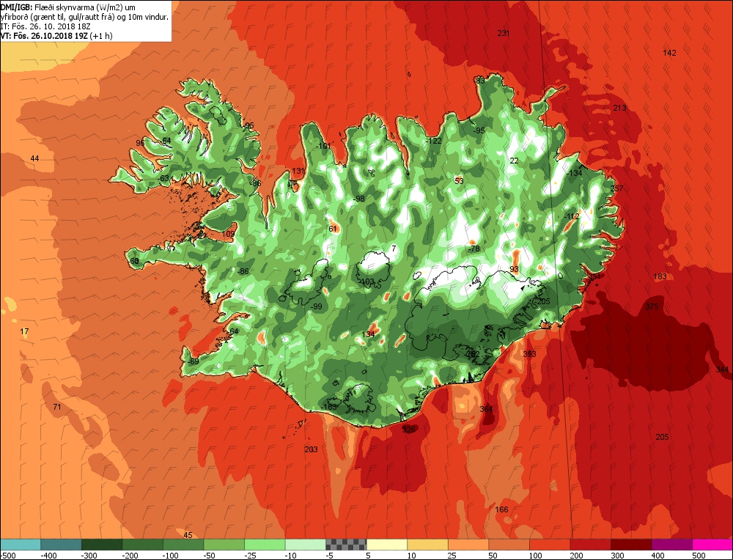
Task: Click the 'VT: Fös. 26.10.2018 19Z (+1 h)' line
Action: pyautogui.click(x=56, y=35)
